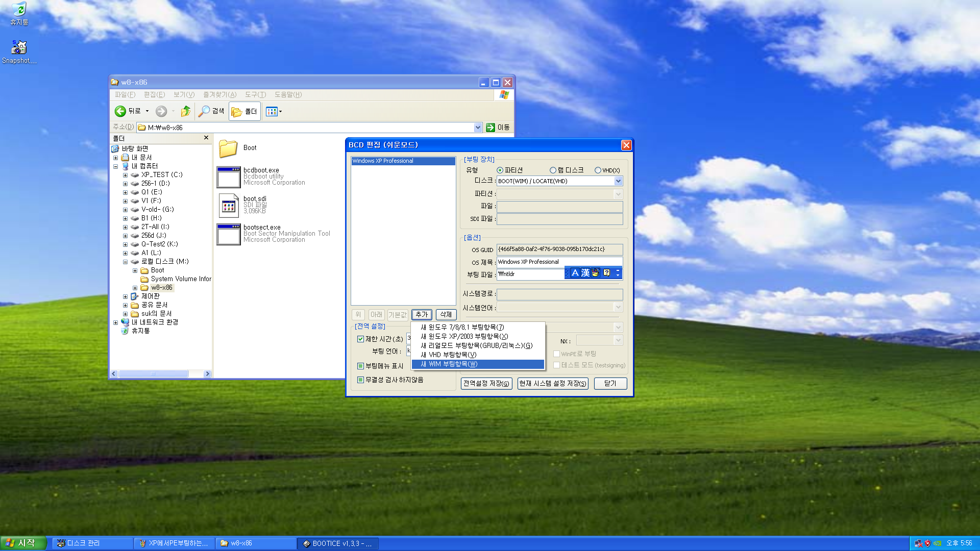
Task: Click the IME language A indicator
Action: click(575, 273)
